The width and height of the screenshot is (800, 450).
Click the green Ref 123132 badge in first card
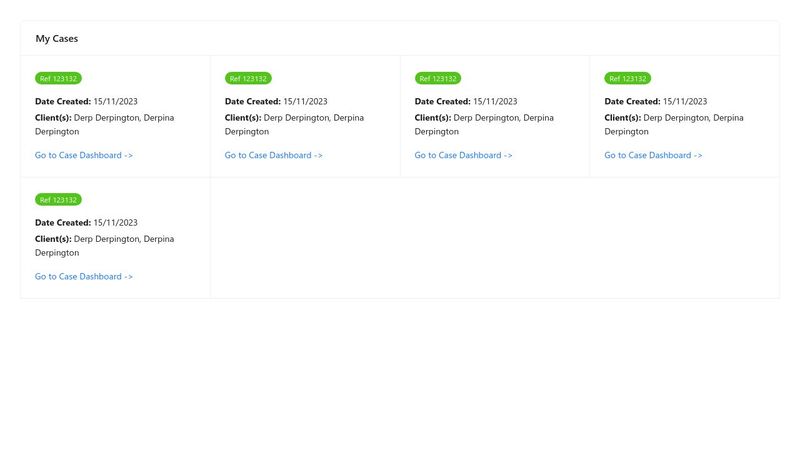click(x=59, y=78)
